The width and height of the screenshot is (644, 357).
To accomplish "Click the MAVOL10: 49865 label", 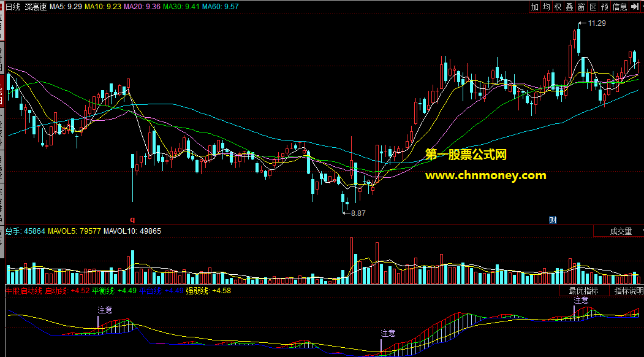I will (132, 231).
